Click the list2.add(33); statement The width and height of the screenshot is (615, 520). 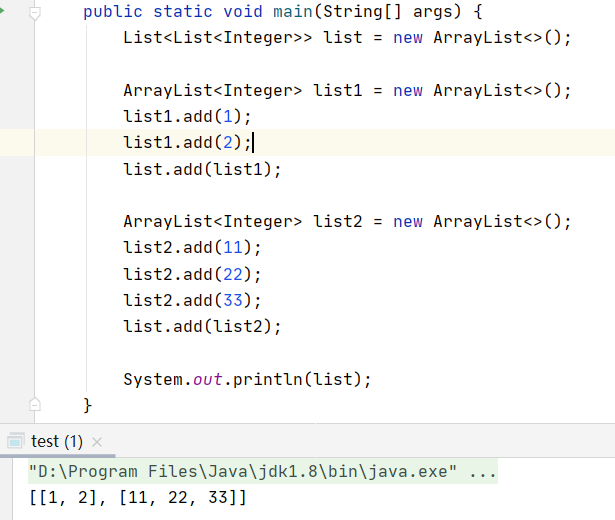pos(192,300)
